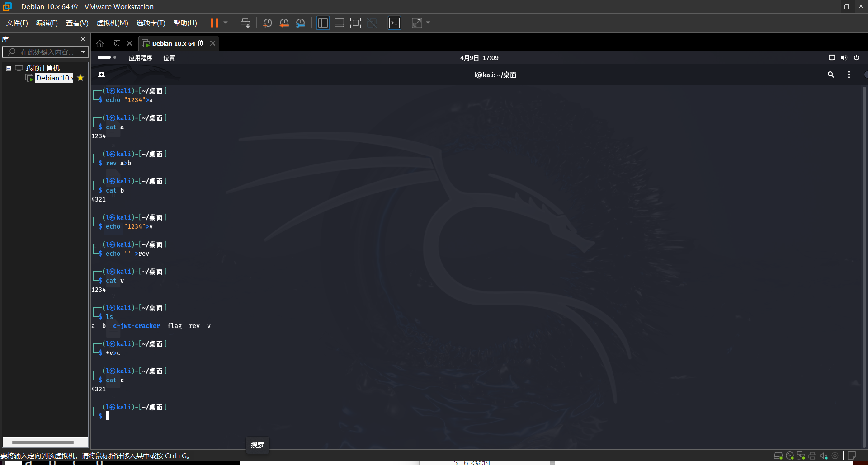
Task: Open the 应用程序 menu in Kali
Action: pyautogui.click(x=140, y=58)
